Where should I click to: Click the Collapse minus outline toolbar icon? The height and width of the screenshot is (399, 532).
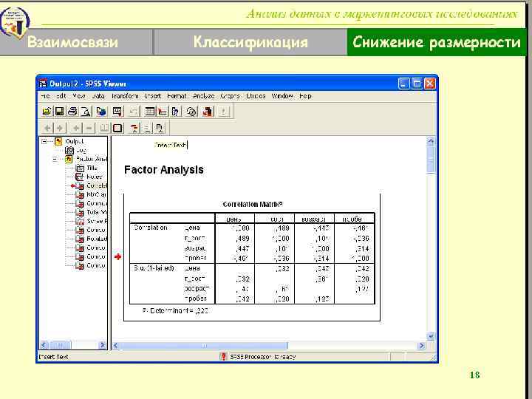click(89, 129)
